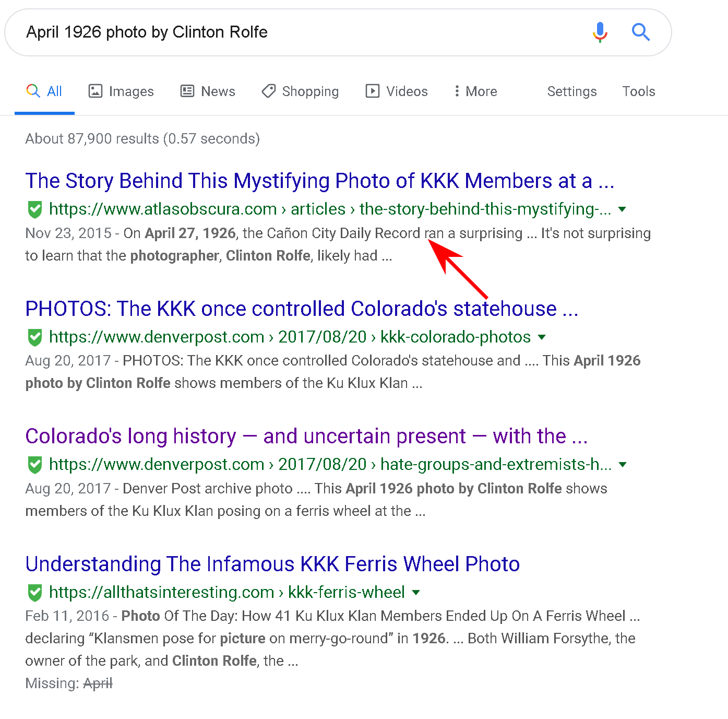Image resolution: width=728 pixels, height=719 pixels.
Task: Open dropdown arrow after kkk-colorado-photos URL
Action: [x=542, y=337]
